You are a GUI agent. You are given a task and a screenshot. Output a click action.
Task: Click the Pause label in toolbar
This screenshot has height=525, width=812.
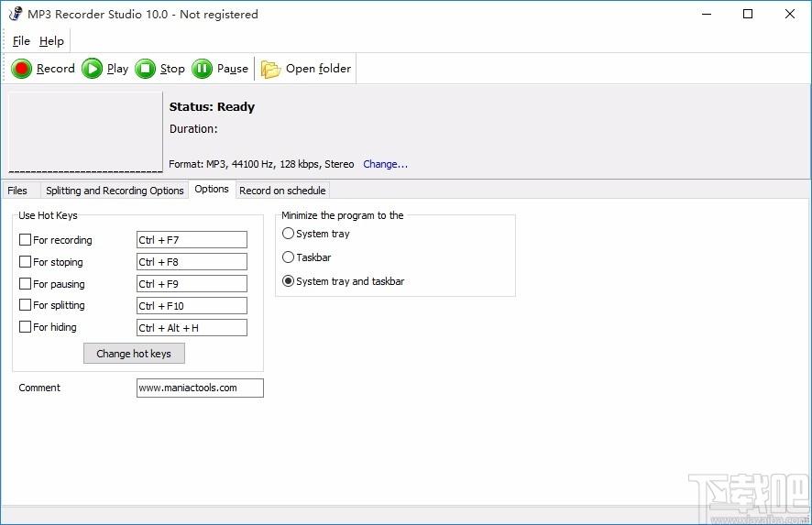[x=233, y=69]
